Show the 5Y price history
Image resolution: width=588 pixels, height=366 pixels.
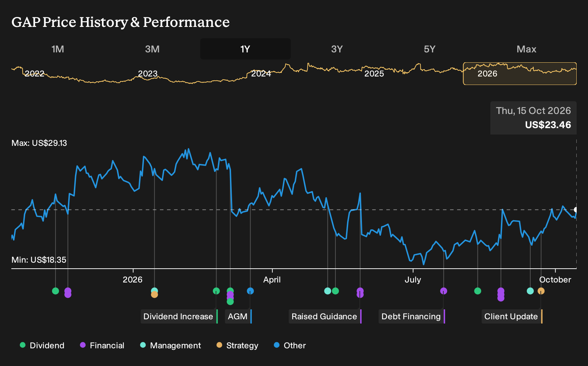tap(430, 49)
